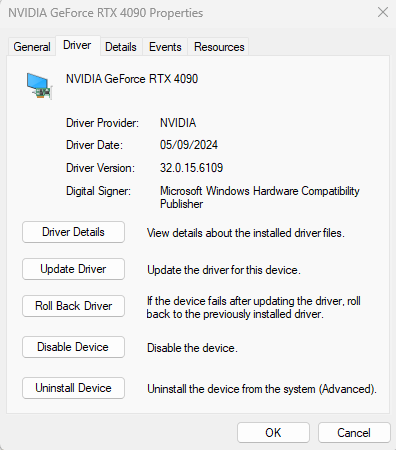Click the Driver Details button
The image size is (396, 450).
click(73, 232)
